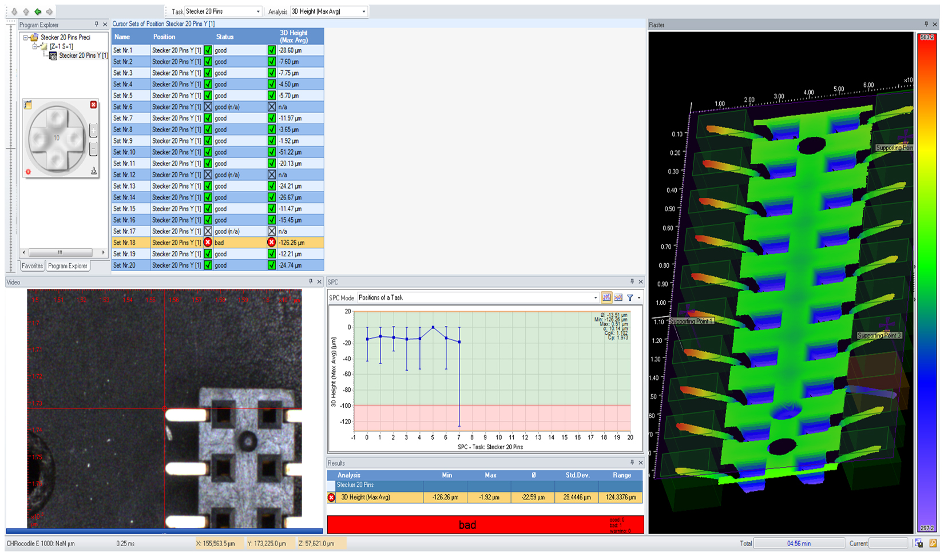This screenshot has height=560, width=944.
Task: Click the key icon in the status bar
Action: [x=933, y=543]
